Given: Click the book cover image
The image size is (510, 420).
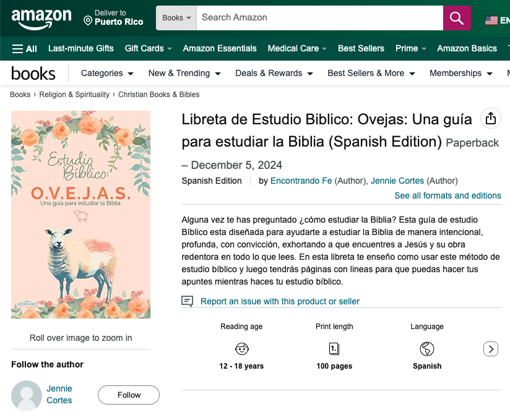Looking at the screenshot, I should coord(80,215).
